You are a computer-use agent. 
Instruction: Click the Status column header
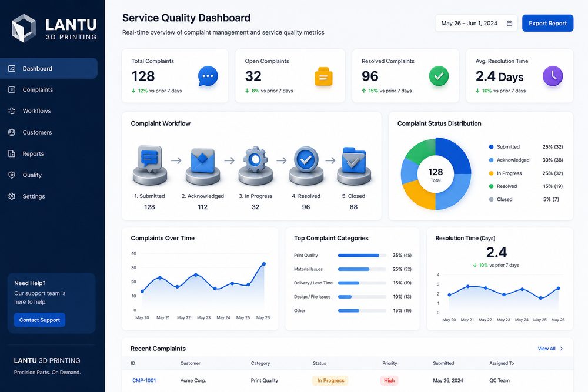[x=319, y=363]
